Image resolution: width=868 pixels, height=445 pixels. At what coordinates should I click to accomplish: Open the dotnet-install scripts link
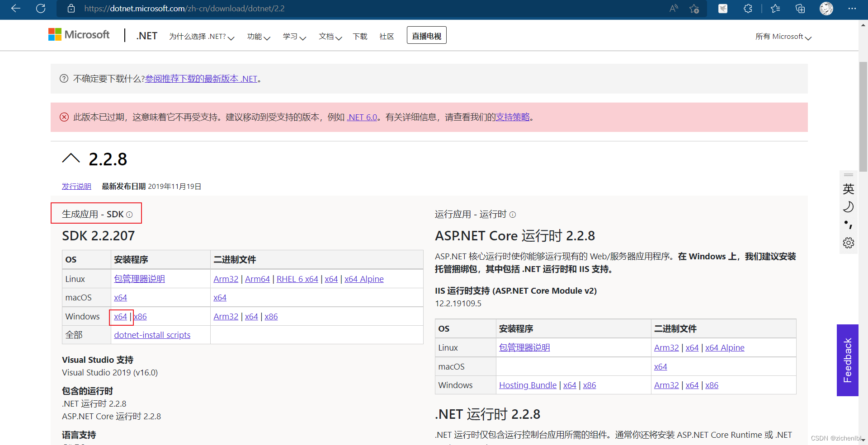coord(152,335)
